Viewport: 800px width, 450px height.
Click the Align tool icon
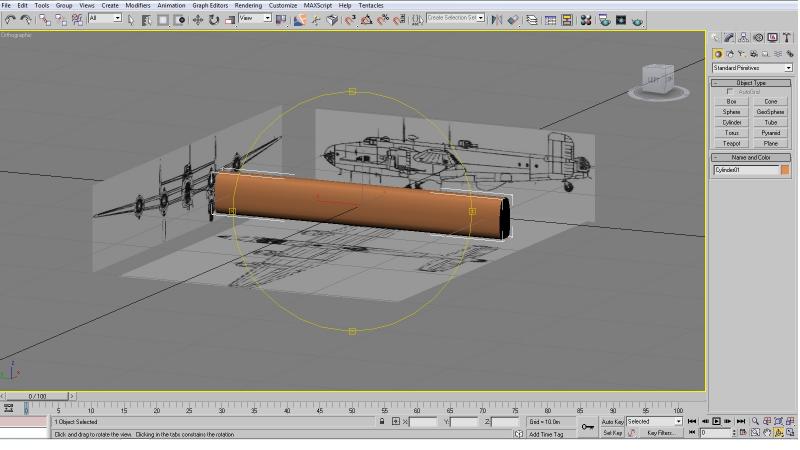point(513,20)
